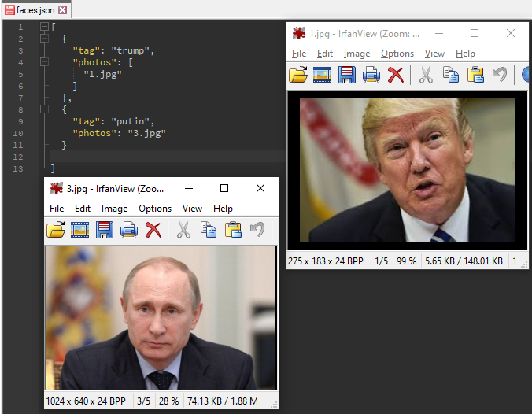
Task: Open Options menu in 3.jpg window
Action: click(x=155, y=209)
